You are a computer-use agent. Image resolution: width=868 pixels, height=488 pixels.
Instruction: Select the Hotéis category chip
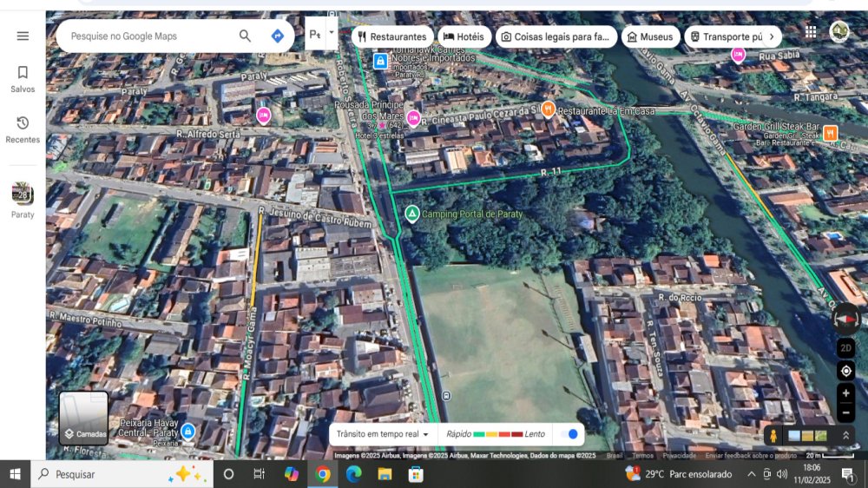click(463, 36)
